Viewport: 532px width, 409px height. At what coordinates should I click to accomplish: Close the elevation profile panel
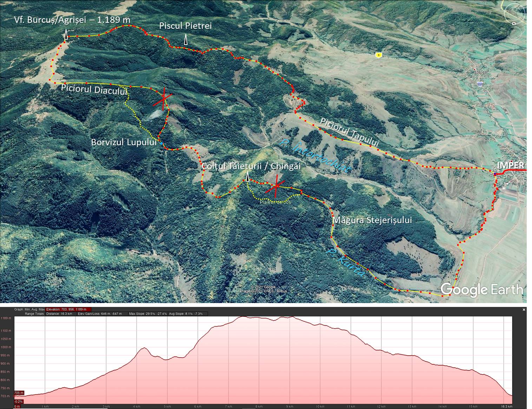(524, 310)
